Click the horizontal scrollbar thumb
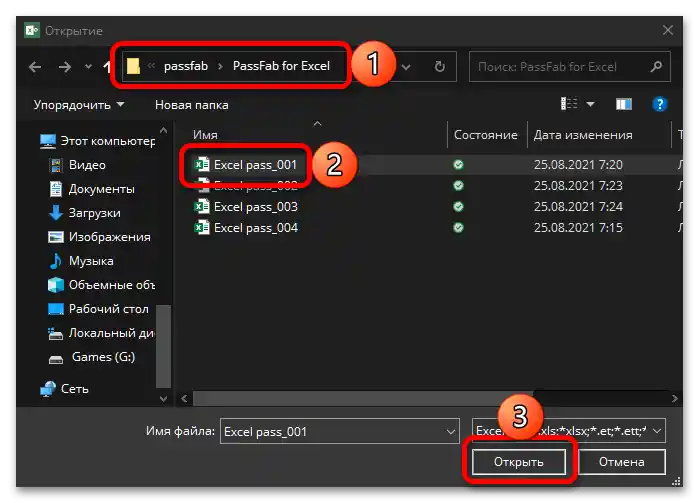Image resolution: width=699 pixels, height=503 pixels. (x=363, y=399)
